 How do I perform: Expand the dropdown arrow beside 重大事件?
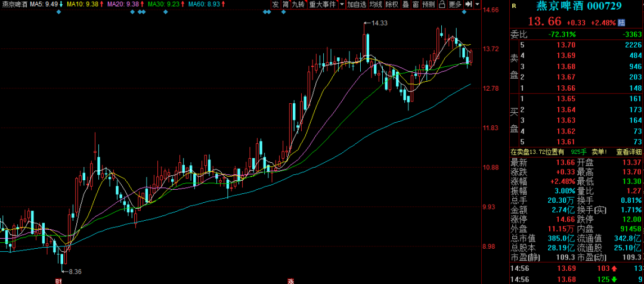[x=342, y=5]
